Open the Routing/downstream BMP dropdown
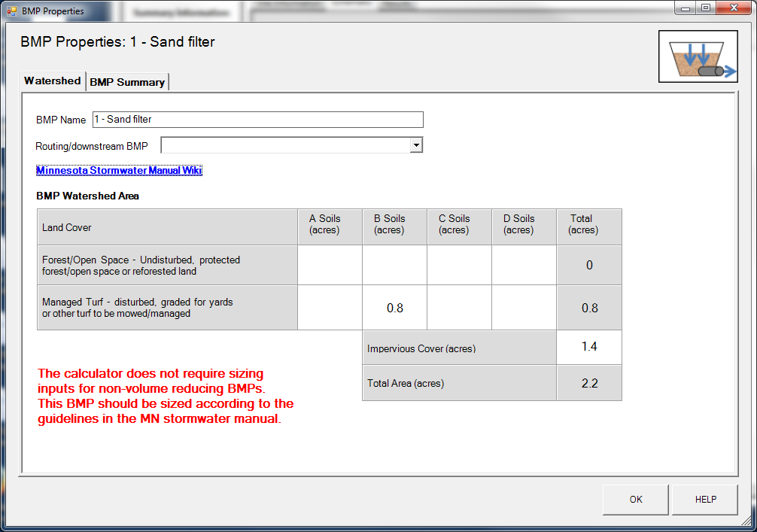Viewport: 757px width, 532px height. (x=415, y=144)
